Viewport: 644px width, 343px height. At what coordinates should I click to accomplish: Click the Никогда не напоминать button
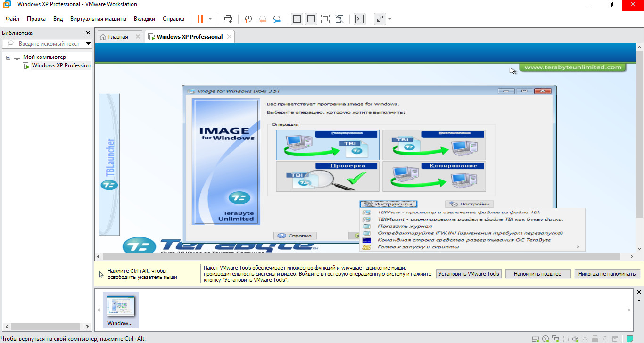pos(607,274)
